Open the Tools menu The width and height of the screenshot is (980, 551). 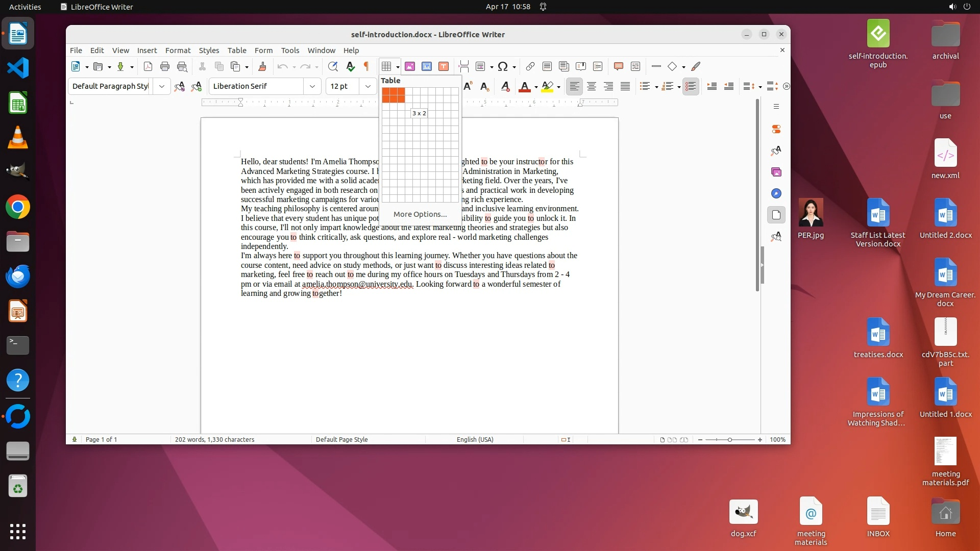290,50
